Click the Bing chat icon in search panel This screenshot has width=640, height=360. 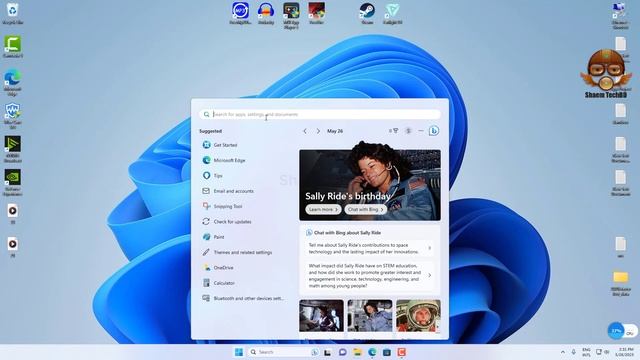(x=434, y=131)
